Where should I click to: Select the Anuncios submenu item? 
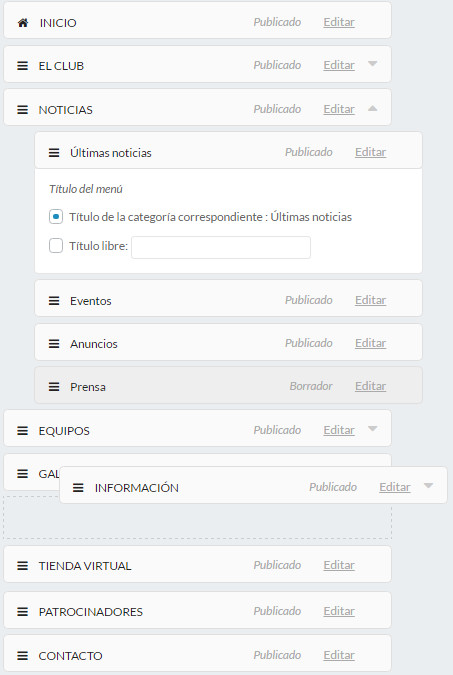[x=228, y=343]
